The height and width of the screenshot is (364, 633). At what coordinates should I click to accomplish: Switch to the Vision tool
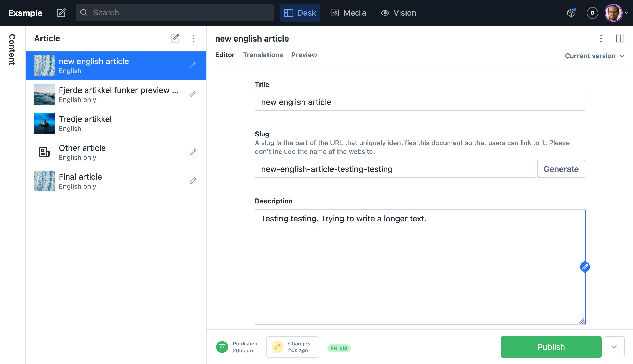click(399, 13)
